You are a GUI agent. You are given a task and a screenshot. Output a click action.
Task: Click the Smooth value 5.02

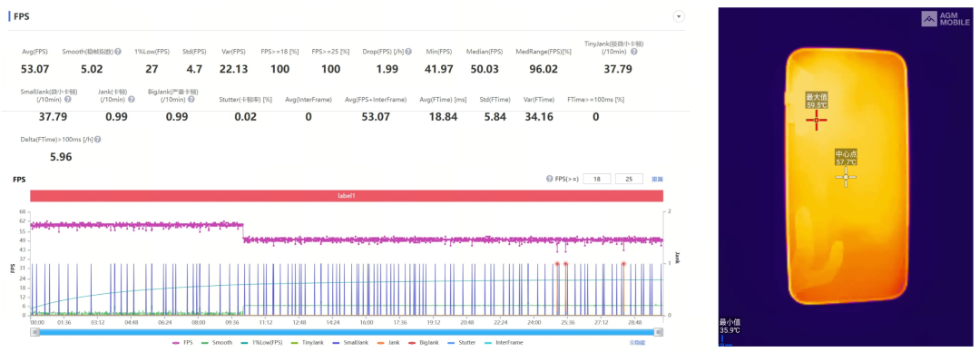coord(92,69)
